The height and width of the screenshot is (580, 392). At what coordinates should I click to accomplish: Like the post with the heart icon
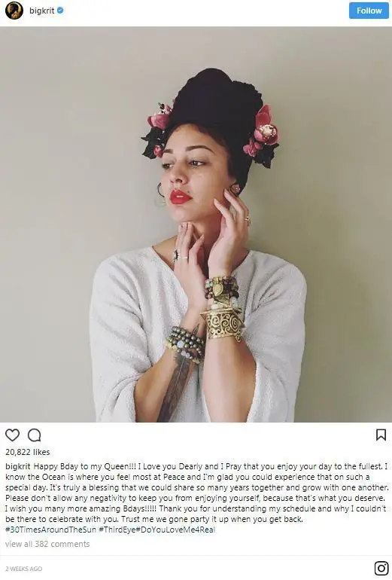tap(12, 435)
